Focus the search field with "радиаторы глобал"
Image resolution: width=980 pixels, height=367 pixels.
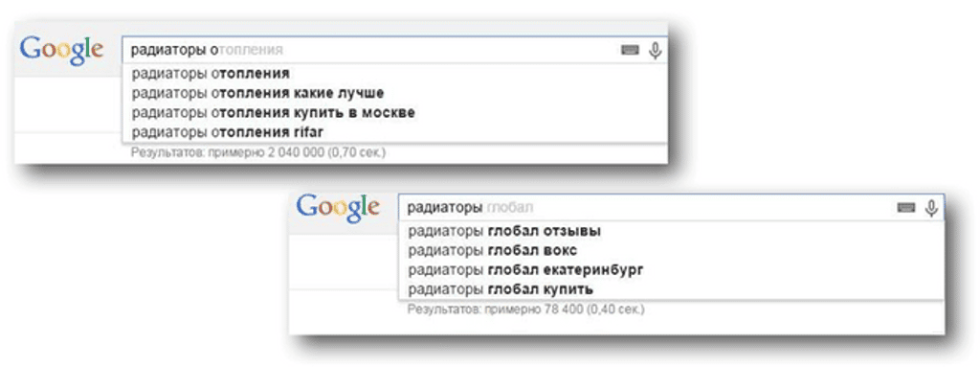(x=645, y=207)
